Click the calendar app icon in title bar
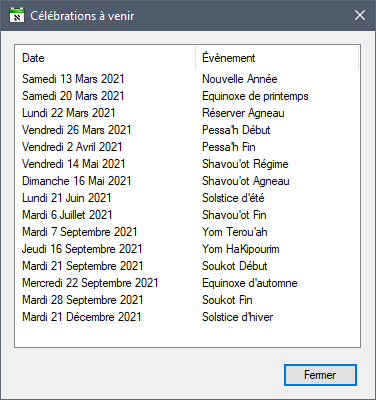This screenshot has height=400, width=376. (17, 15)
